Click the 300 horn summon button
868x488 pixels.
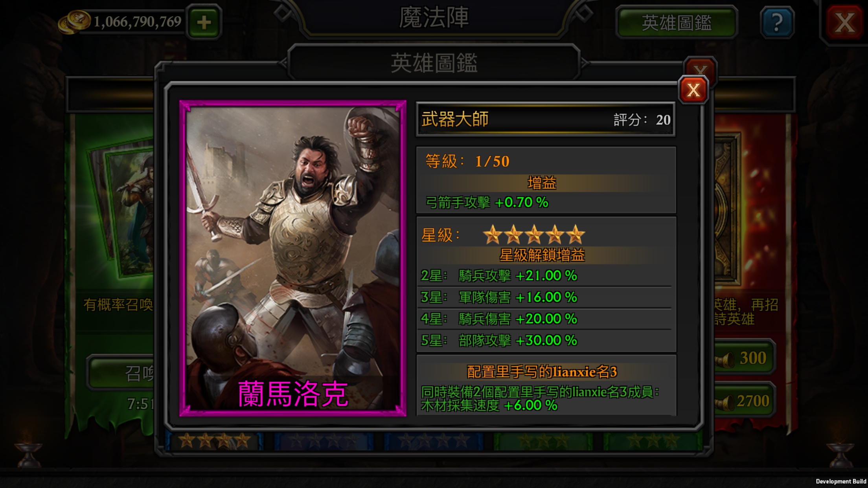pyautogui.click(x=744, y=358)
